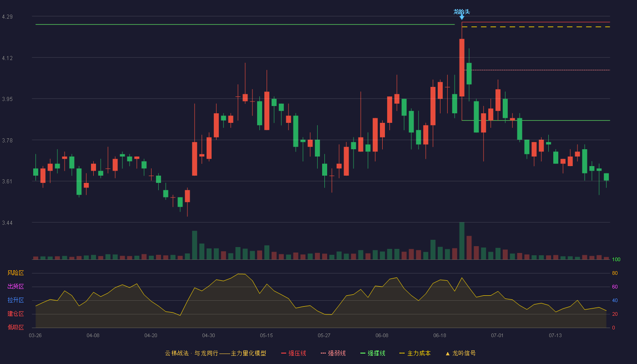637x364 pixels.
Task: Click the 4.29 price axis label
Action: pos(7,17)
